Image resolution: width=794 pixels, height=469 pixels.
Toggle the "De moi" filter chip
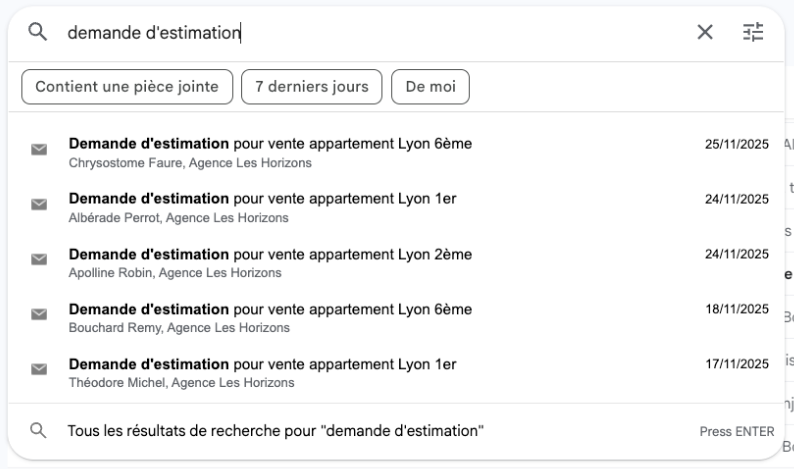430,87
